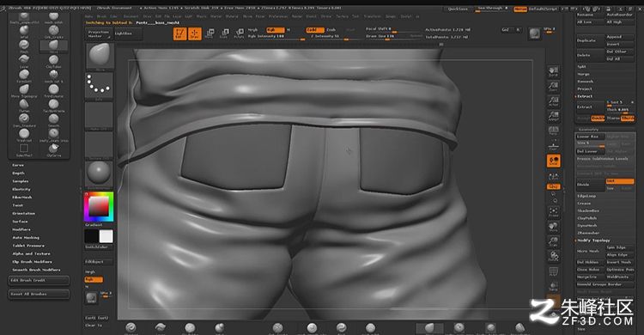This screenshot has height=335, width=644.
Task: Open the Brush menu
Action: [101, 16]
